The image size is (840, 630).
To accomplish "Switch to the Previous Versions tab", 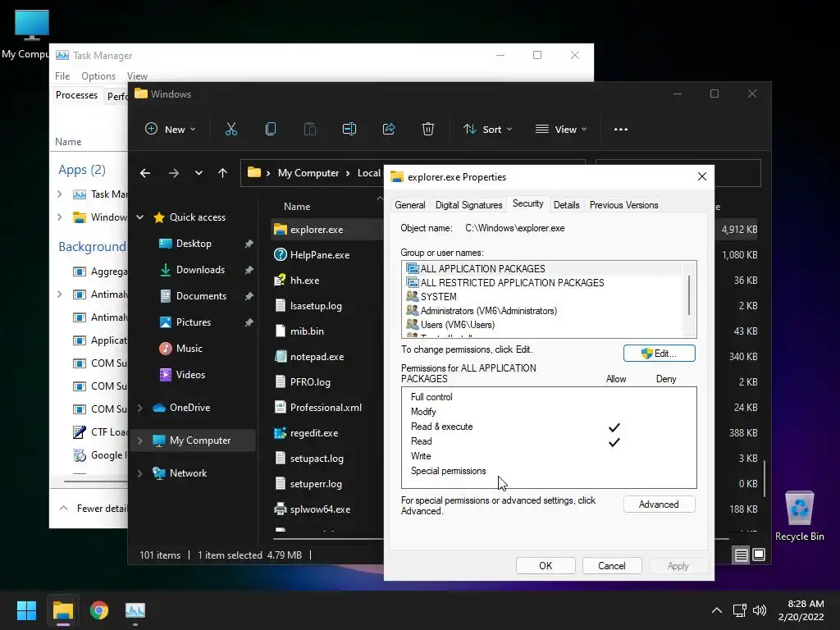I will click(x=623, y=204).
